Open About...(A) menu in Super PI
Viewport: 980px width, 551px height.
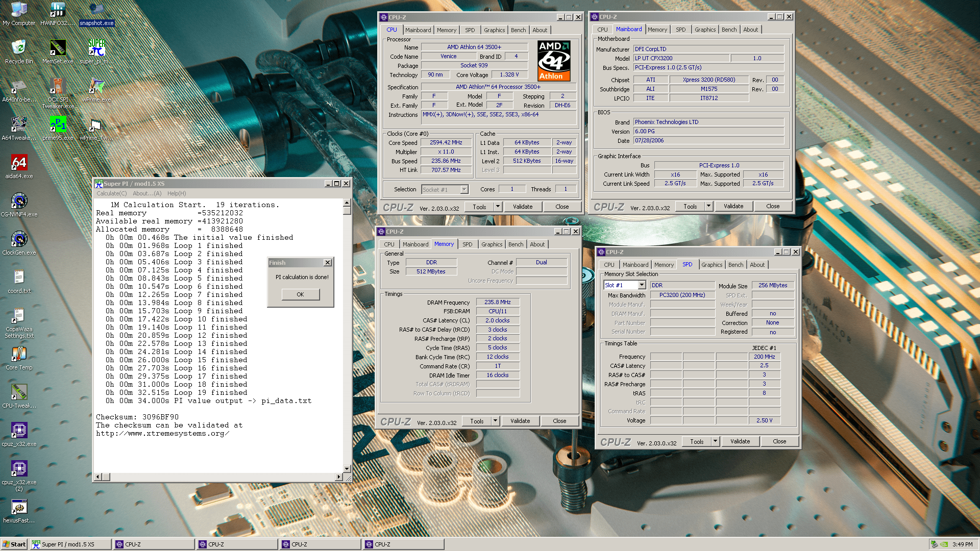[147, 193]
